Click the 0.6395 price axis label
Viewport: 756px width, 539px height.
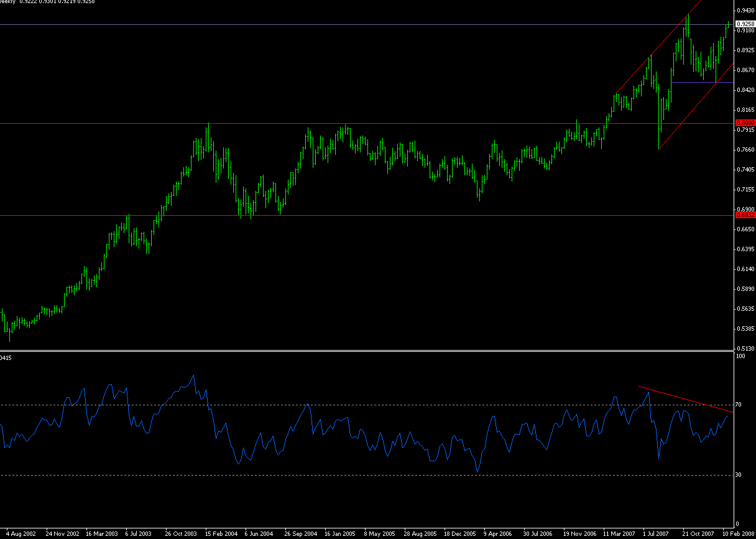click(x=745, y=249)
